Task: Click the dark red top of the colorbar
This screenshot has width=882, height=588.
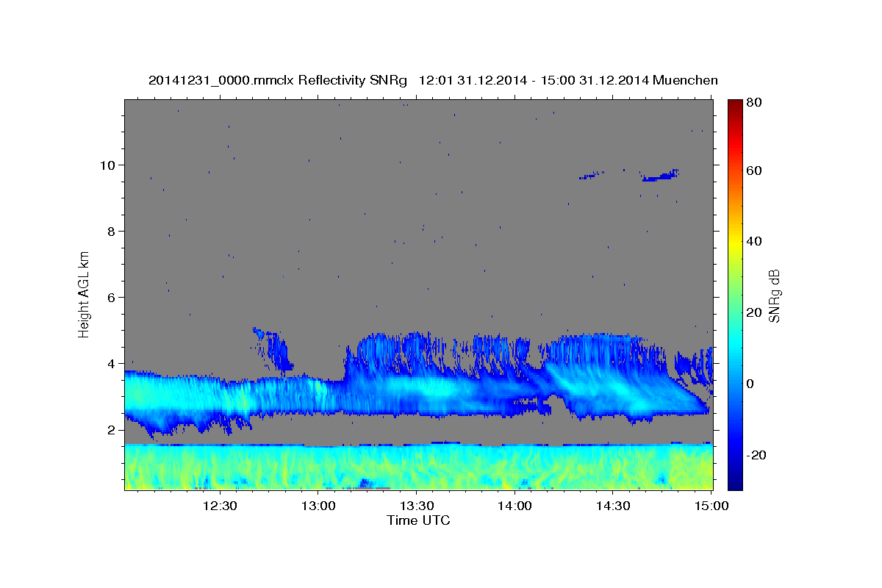Action: pos(734,104)
